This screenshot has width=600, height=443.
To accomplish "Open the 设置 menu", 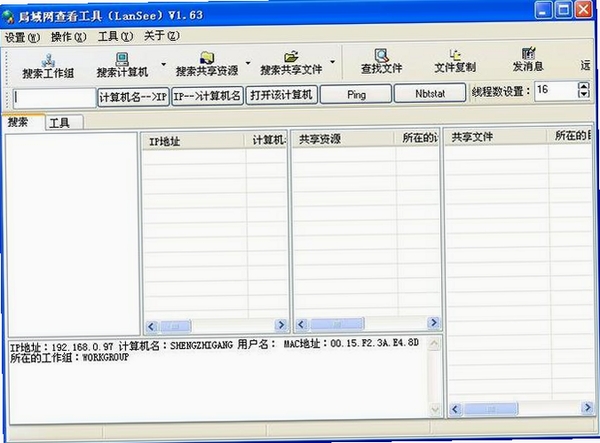I will tap(22, 37).
